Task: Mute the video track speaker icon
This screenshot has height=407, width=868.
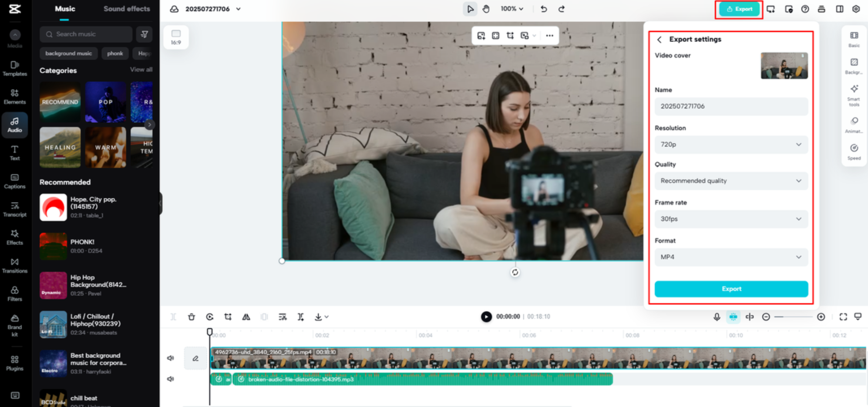Action: (x=171, y=358)
